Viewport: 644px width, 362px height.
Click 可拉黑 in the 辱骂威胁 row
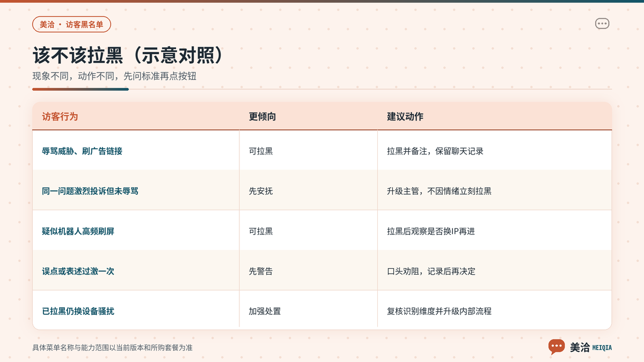(261, 151)
